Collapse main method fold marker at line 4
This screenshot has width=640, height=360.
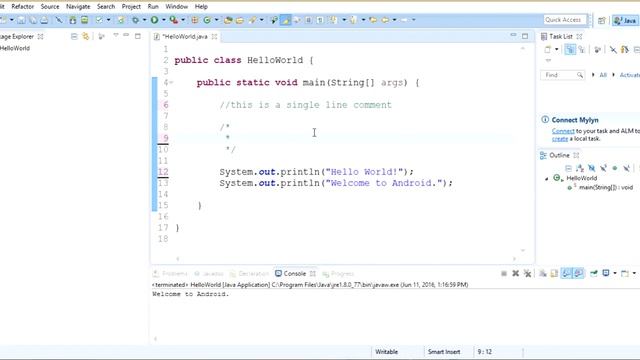pos(171,83)
